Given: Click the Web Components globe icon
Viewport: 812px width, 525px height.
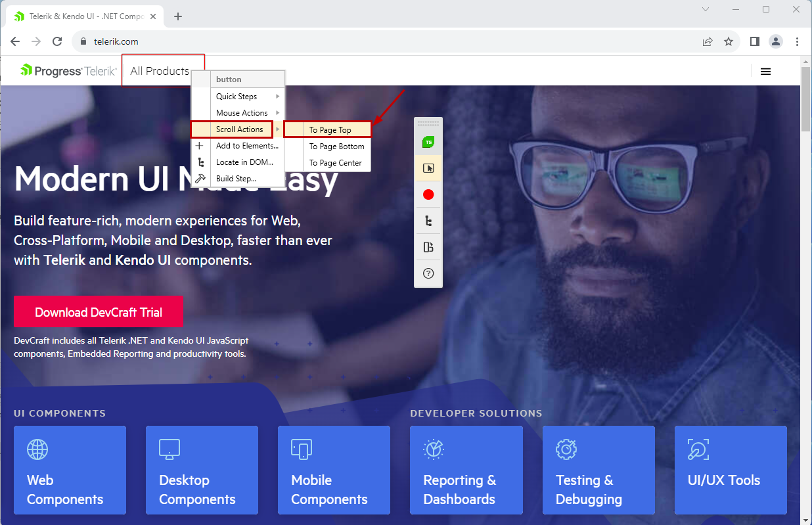Looking at the screenshot, I should (37, 449).
